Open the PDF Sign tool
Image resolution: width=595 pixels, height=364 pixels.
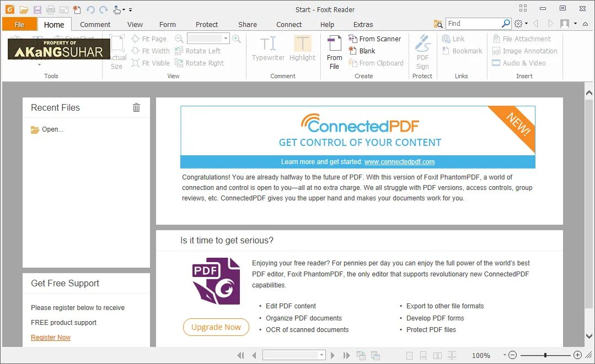(422, 52)
